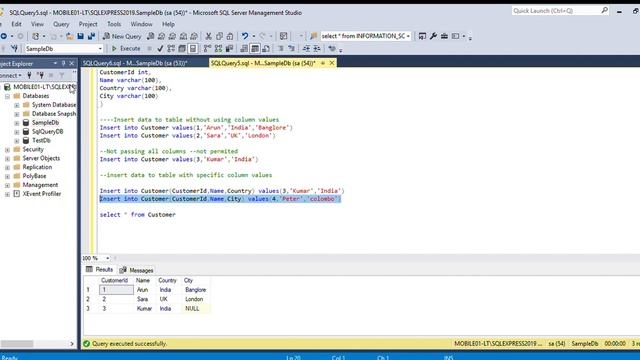The image size is (640, 360).
Task: Collapse the Databases tree node
Action: [x=7, y=96]
